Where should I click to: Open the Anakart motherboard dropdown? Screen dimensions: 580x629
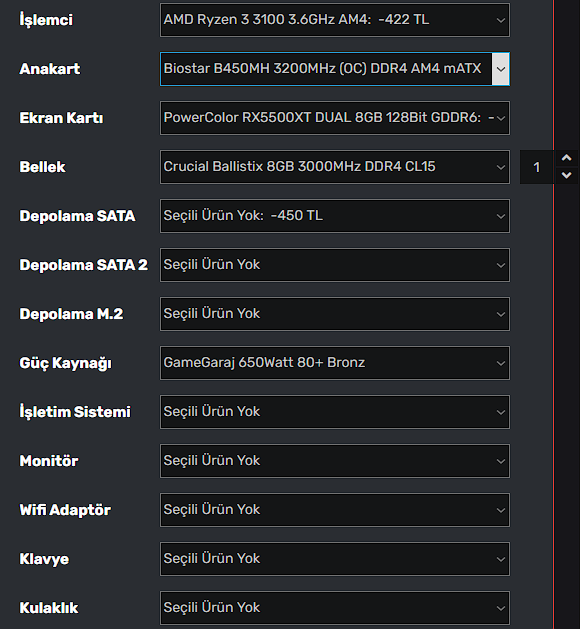pyautogui.click(x=335, y=69)
